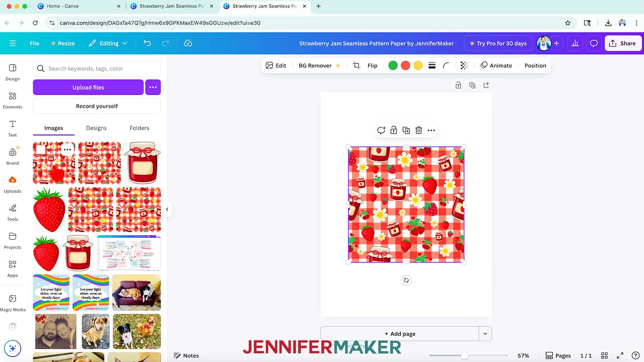Click Try Pro for 30 days

pos(498,43)
